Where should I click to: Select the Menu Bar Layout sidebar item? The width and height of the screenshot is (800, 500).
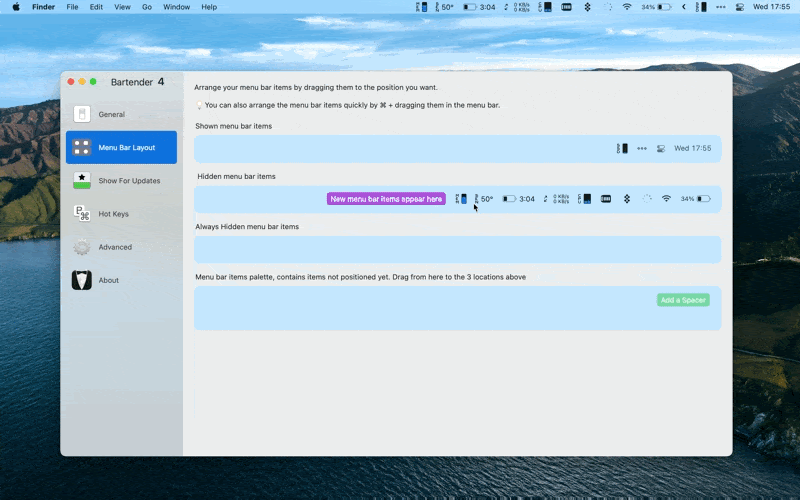pos(121,147)
